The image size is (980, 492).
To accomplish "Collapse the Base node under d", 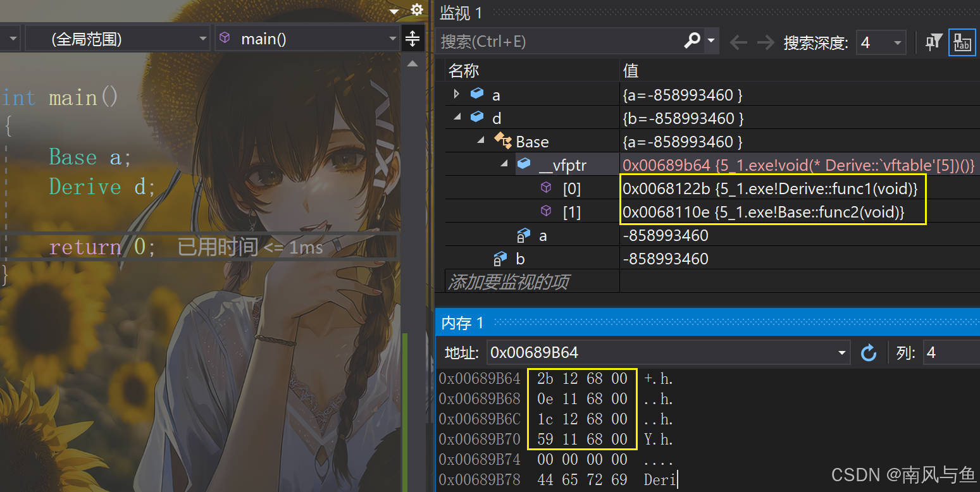I will tap(481, 141).
